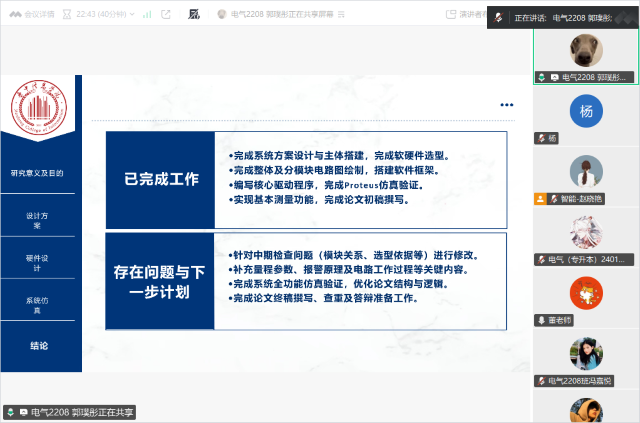Image resolution: width=640 pixels, height=423 pixels.
Task: Click participant 杨 blue avatar
Action: [x=586, y=111]
